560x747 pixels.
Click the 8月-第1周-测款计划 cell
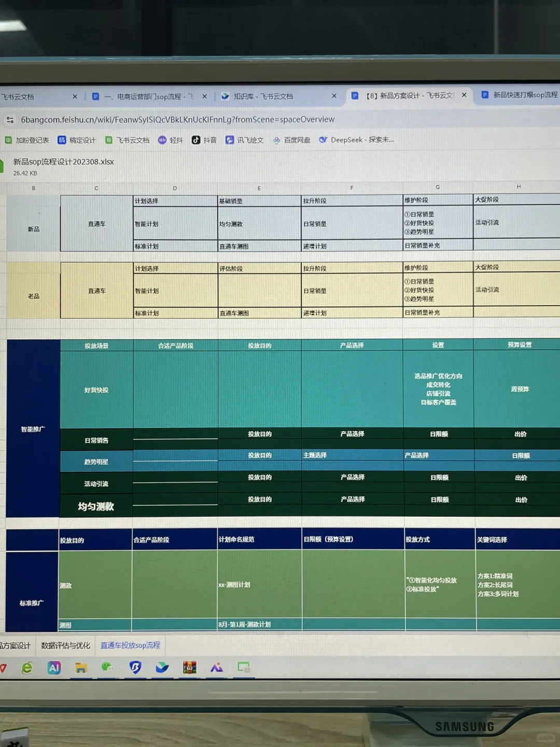pyautogui.click(x=259, y=625)
